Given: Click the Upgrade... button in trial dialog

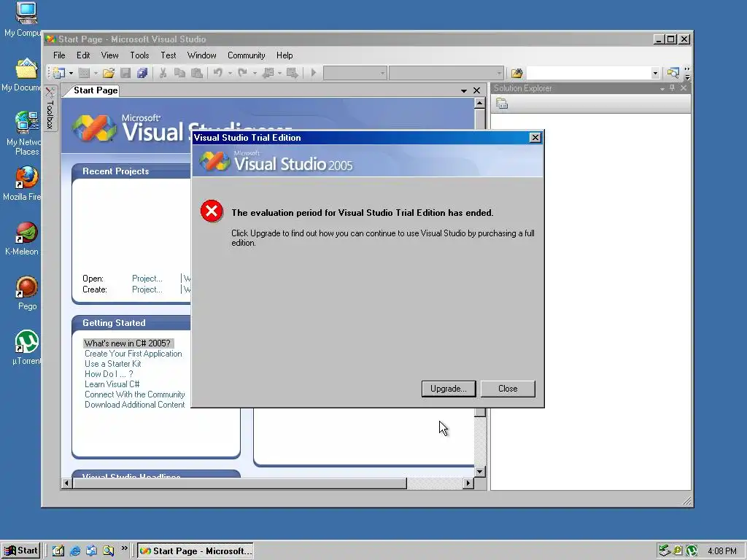Looking at the screenshot, I should click(x=449, y=389).
